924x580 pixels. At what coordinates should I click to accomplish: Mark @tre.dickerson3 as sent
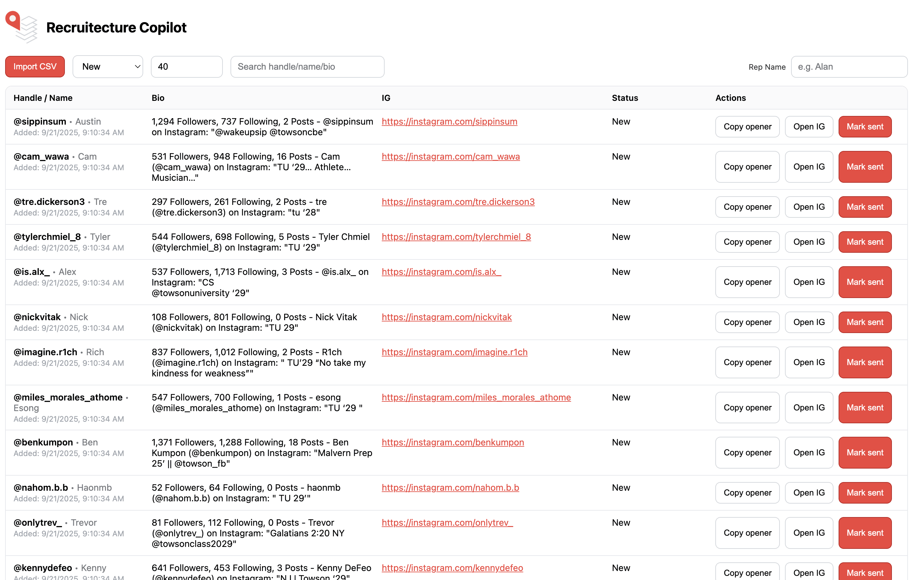865,207
